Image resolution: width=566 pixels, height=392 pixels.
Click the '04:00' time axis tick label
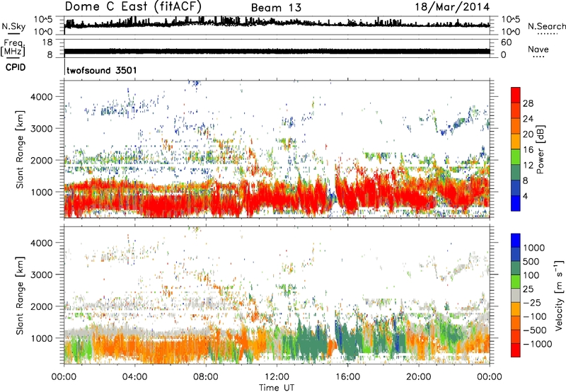coord(134,377)
